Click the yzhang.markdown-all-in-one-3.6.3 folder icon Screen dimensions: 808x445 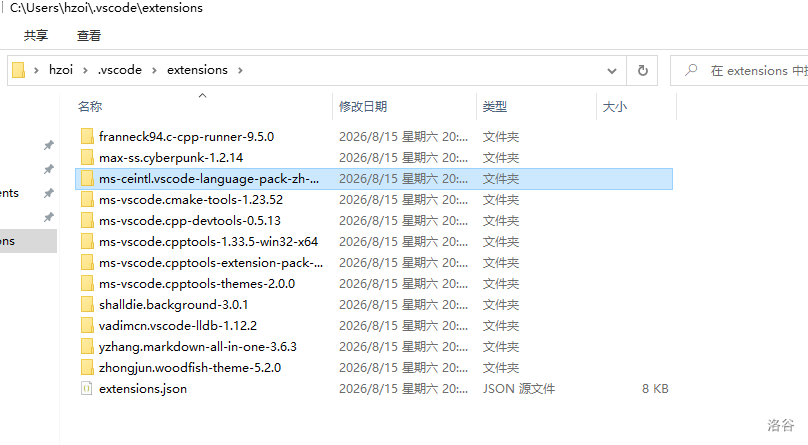click(87, 347)
